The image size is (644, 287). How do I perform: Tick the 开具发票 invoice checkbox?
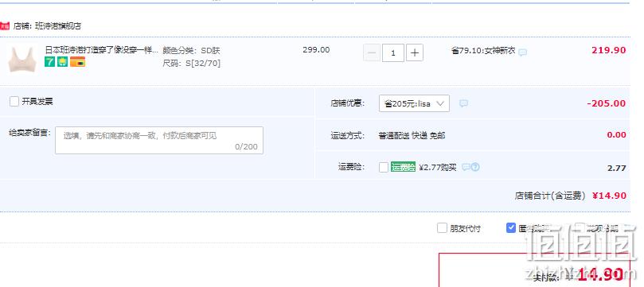point(14,102)
